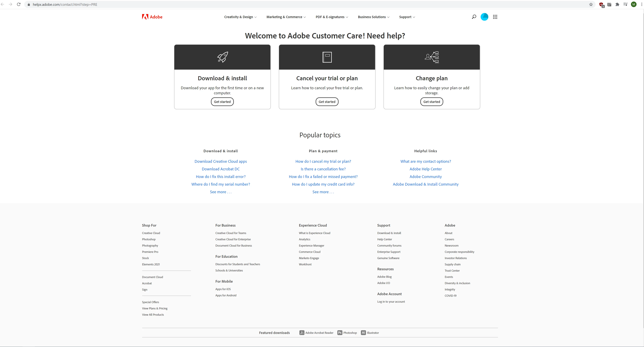The width and height of the screenshot is (644, 347).
Task: Bookmark the page with the star icon
Action: (591, 5)
